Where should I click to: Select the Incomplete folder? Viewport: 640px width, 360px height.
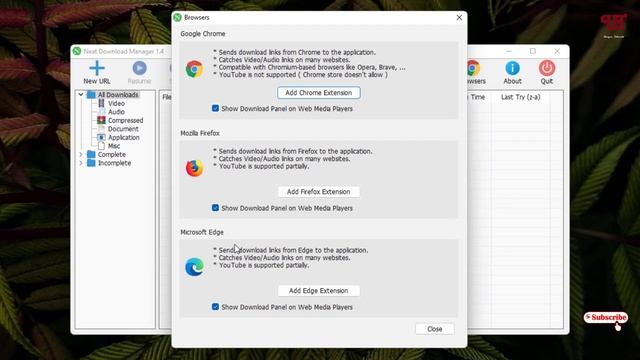click(x=114, y=163)
